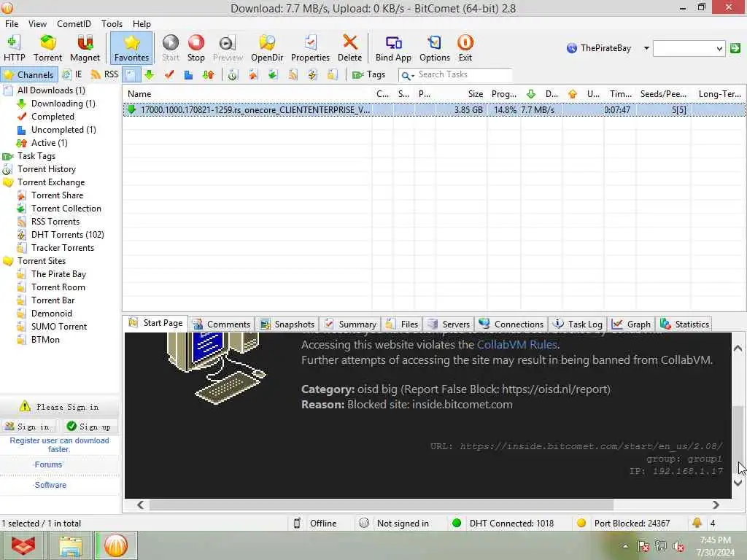Screen dimensions: 747x560
Task: Open the Tools menu
Action: pos(112,24)
